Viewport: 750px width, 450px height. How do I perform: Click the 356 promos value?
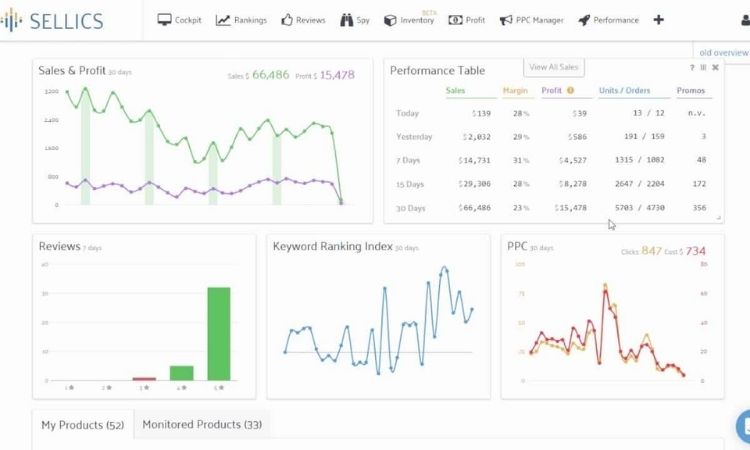pos(699,208)
